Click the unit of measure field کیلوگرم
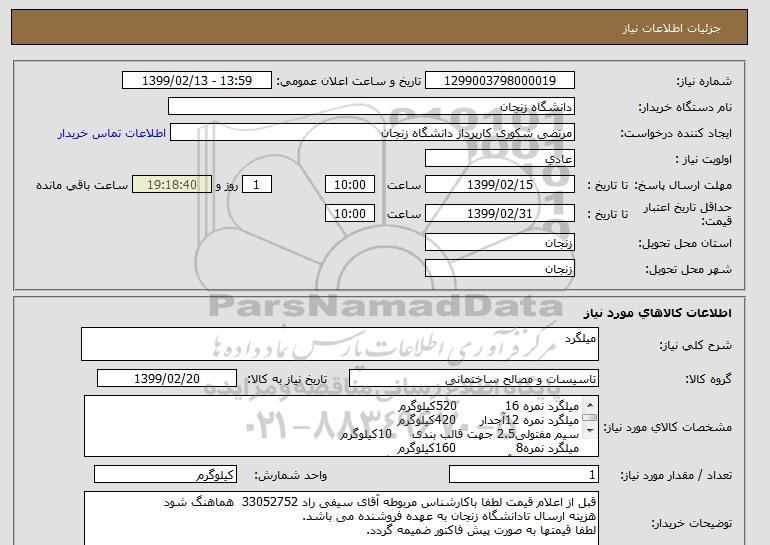 tap(165, 475)
